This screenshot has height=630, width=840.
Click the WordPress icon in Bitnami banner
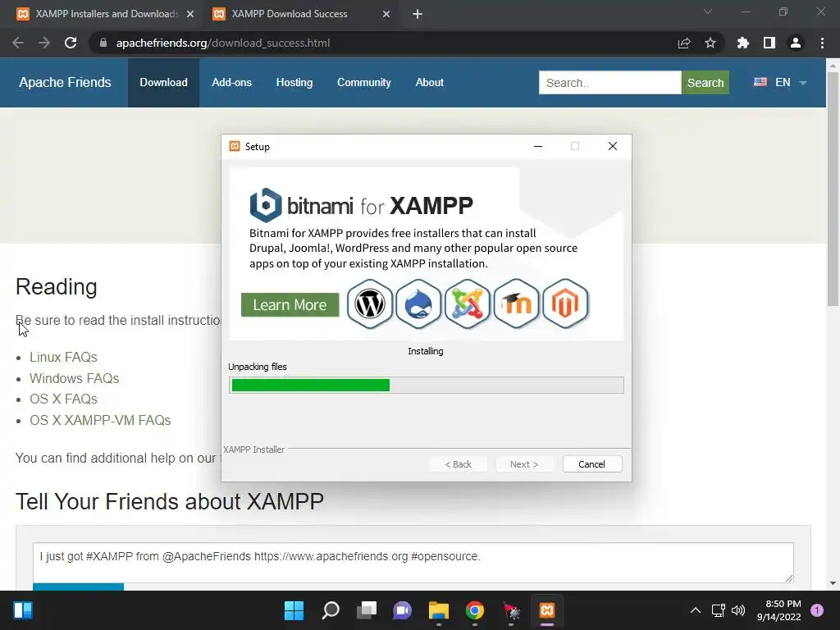370,304
